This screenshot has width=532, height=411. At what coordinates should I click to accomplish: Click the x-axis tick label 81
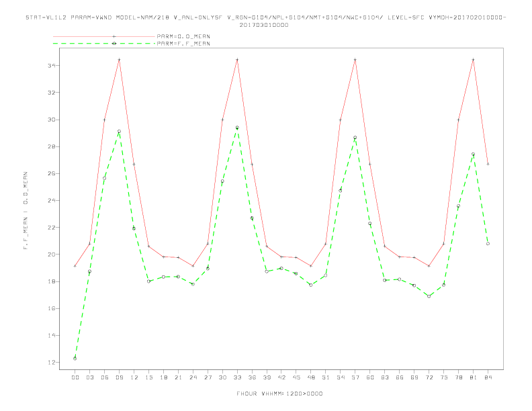(474, 377)
